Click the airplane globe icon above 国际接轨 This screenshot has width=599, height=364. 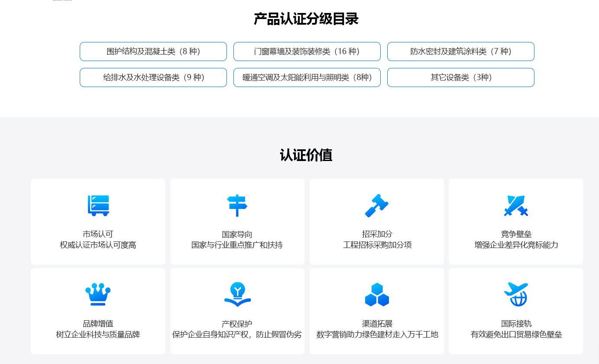(516, 294)
